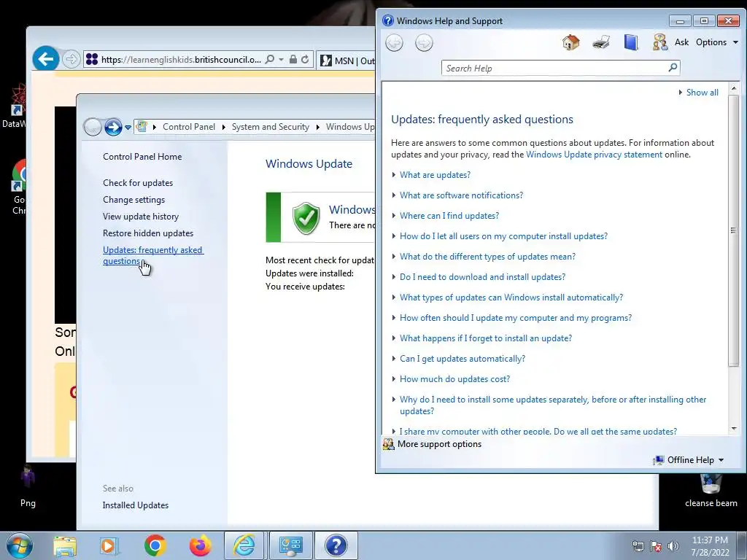Click the Ask people icon in Help
747x560 pixels.
click(x=659, y=42)
